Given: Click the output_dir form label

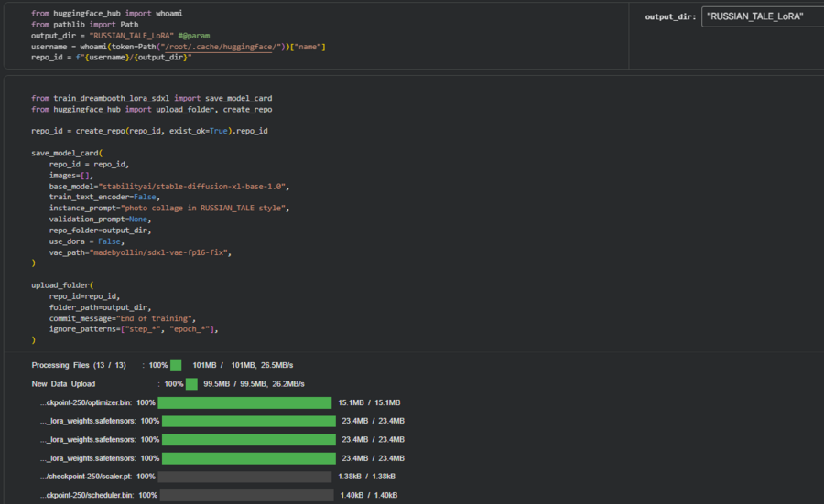Looking at the screenshot, I should tap(670, 17).
